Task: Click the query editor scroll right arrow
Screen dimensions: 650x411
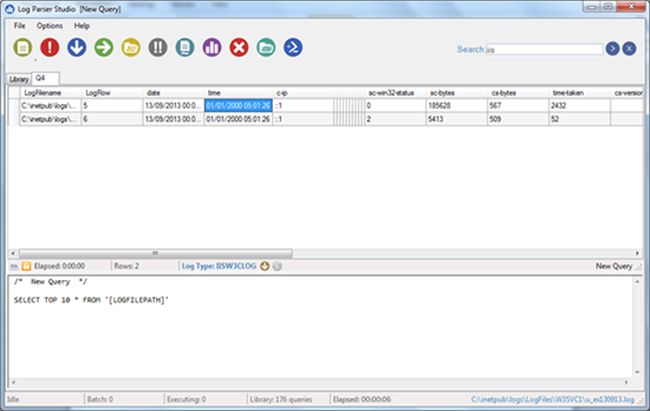Action: coord(626,382)
